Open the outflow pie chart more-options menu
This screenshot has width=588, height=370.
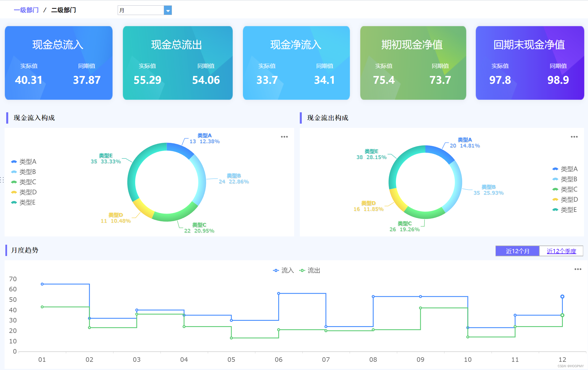(574, 137)
